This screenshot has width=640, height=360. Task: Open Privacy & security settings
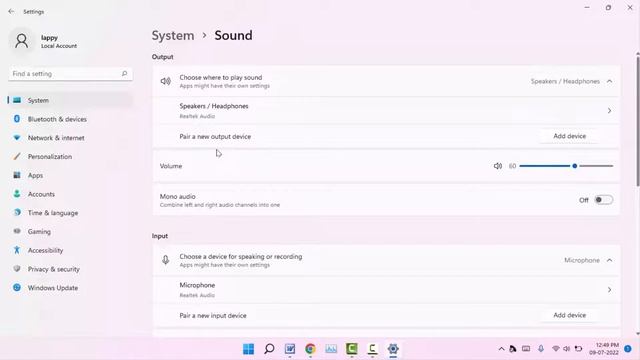70,269
